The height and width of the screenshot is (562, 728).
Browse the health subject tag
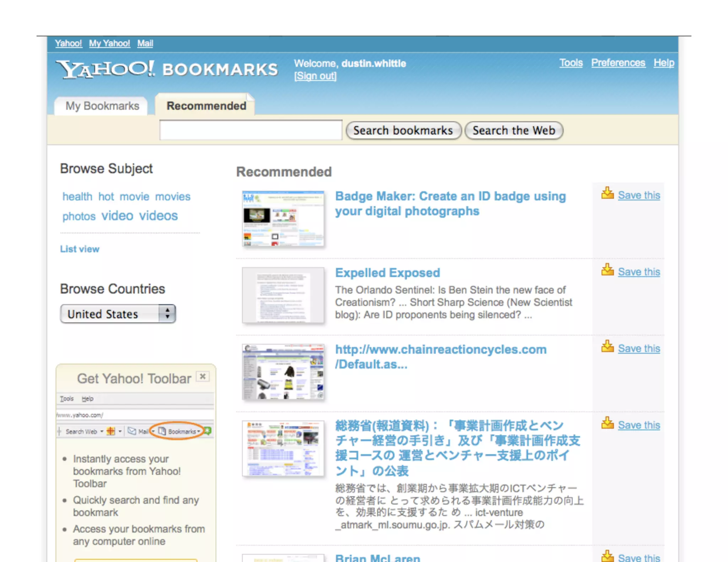click(77, 196)
